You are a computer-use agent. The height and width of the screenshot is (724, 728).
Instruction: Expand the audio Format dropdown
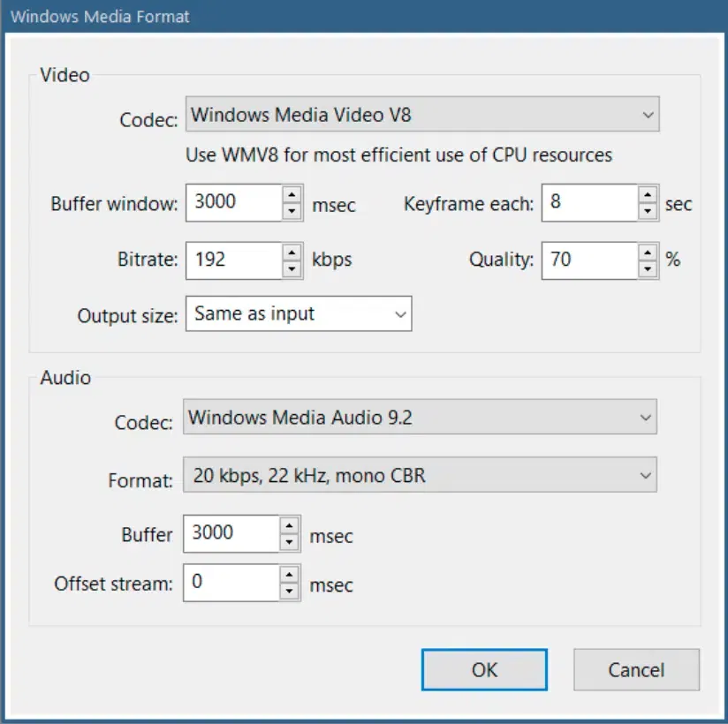pos(420,477)
